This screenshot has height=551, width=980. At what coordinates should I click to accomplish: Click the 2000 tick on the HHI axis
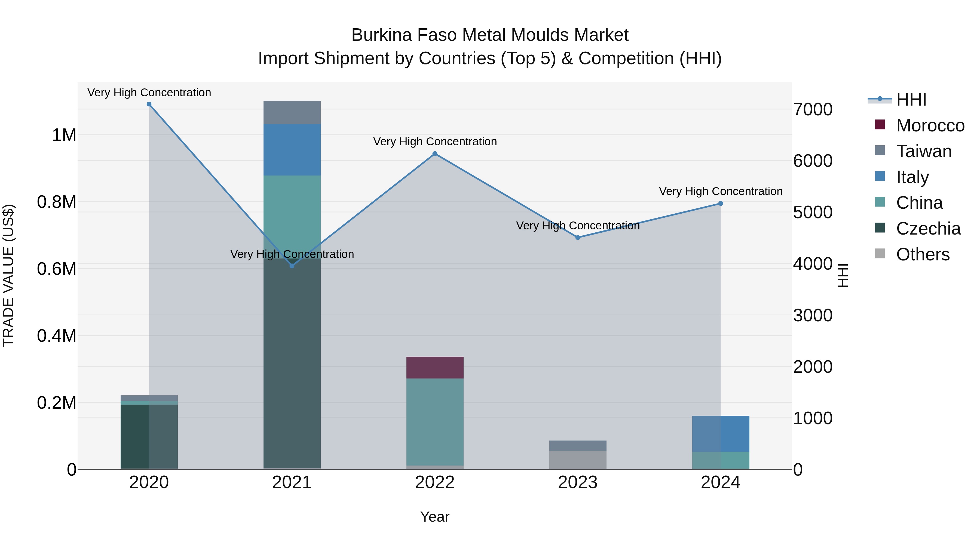point(813,367)
